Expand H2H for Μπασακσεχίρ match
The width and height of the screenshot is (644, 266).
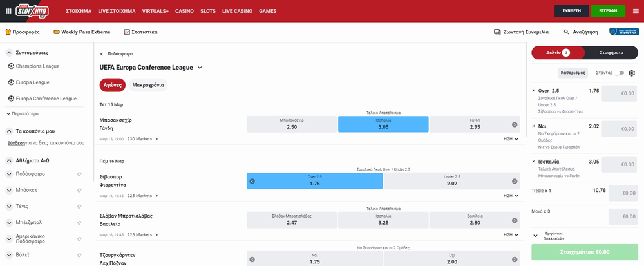click(511, 139)
